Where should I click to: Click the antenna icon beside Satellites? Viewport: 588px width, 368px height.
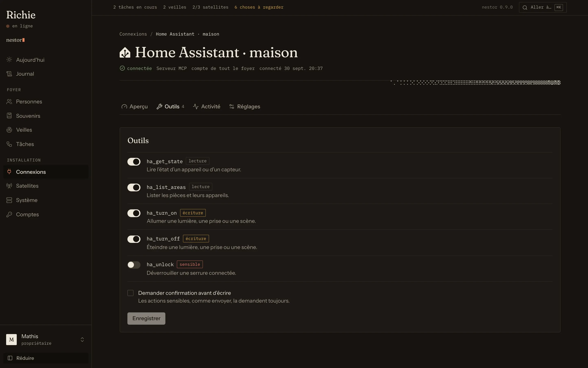click(9, 186)
